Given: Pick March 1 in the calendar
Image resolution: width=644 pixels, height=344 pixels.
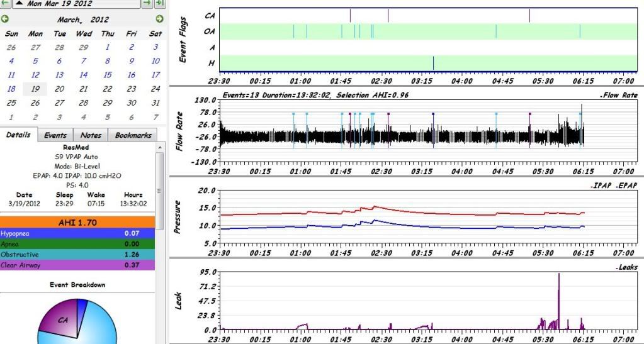Looking at the screenshot, I should (108, 47).
